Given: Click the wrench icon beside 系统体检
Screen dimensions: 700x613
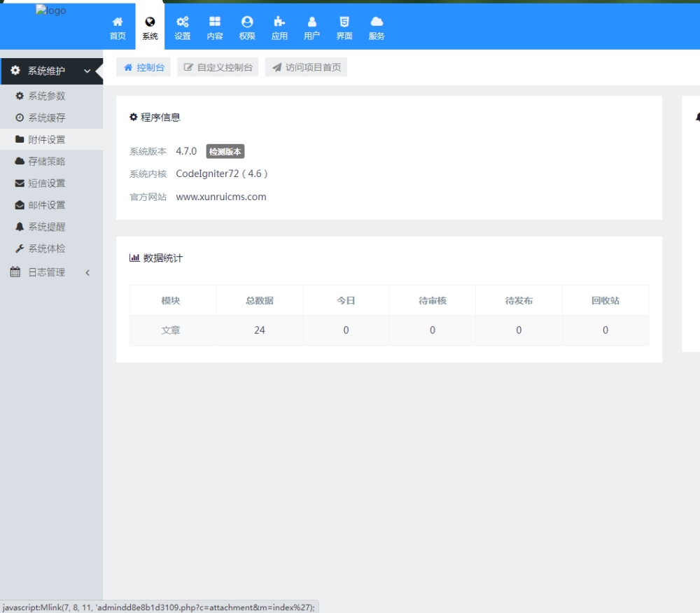Looking at the screenshot, I should coord(20,248).
